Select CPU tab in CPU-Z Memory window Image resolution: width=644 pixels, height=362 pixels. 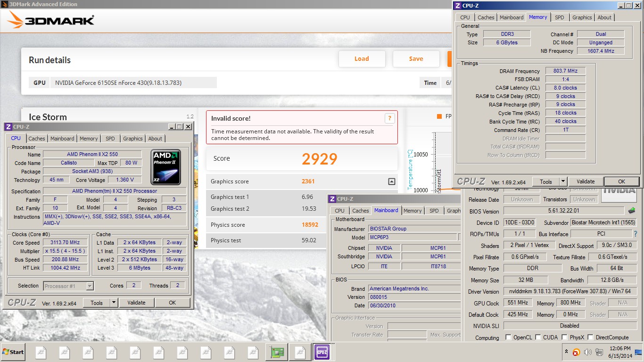click(465, 17)
